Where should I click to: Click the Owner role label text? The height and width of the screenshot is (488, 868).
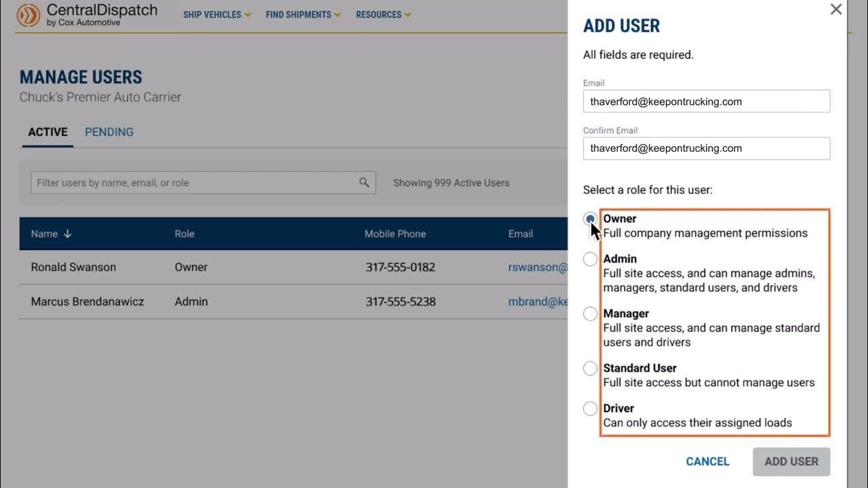click(620, 219)
